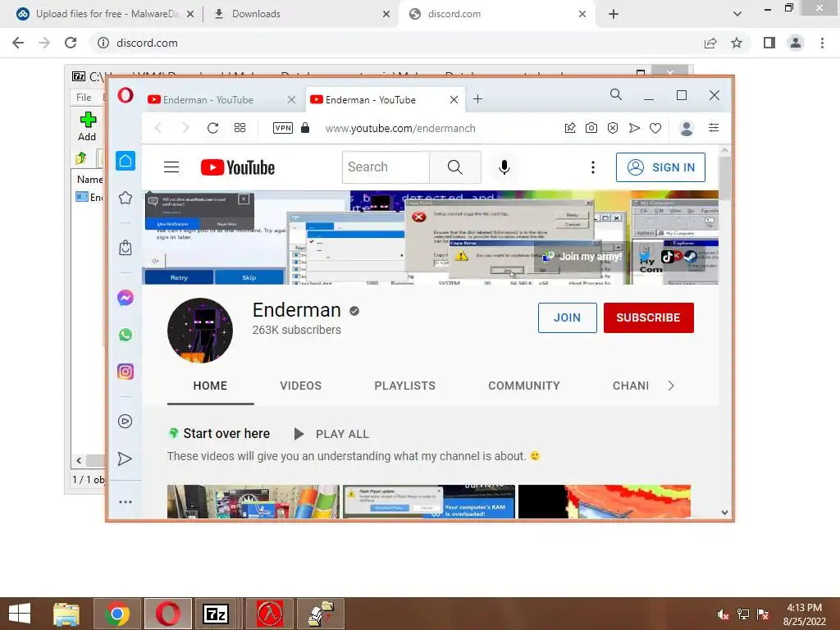Open Opera sidebar three-dot setup

[126, 502]
